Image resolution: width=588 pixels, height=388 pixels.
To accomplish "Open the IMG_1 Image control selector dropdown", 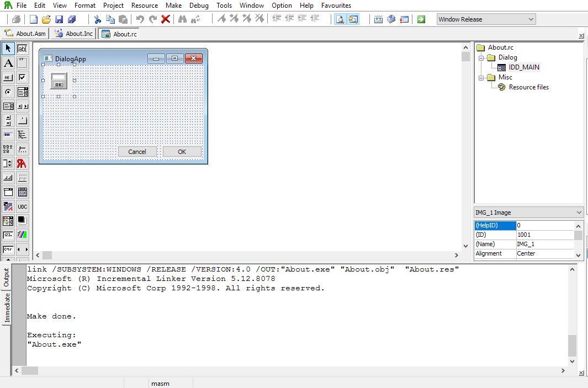I will point(578,212).
